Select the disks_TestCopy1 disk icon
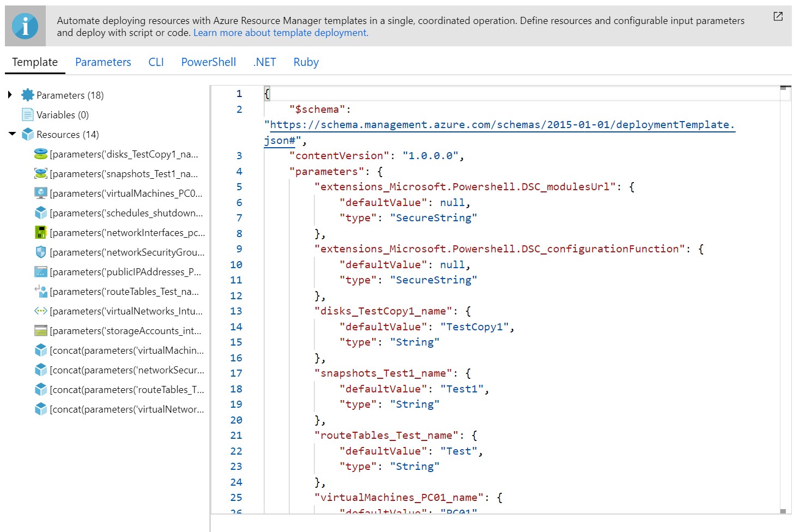Screen dimensions: 800x532 tap(41, 154)
